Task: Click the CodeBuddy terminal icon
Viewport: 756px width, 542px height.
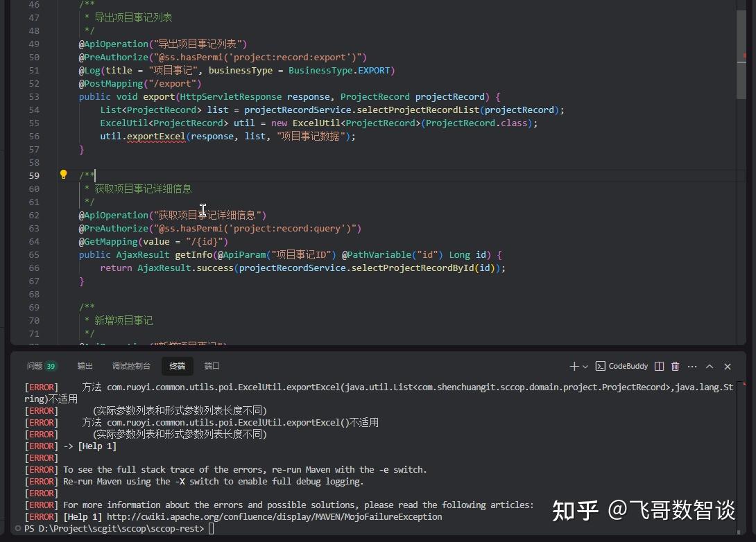Action: [x=600, y=366]
